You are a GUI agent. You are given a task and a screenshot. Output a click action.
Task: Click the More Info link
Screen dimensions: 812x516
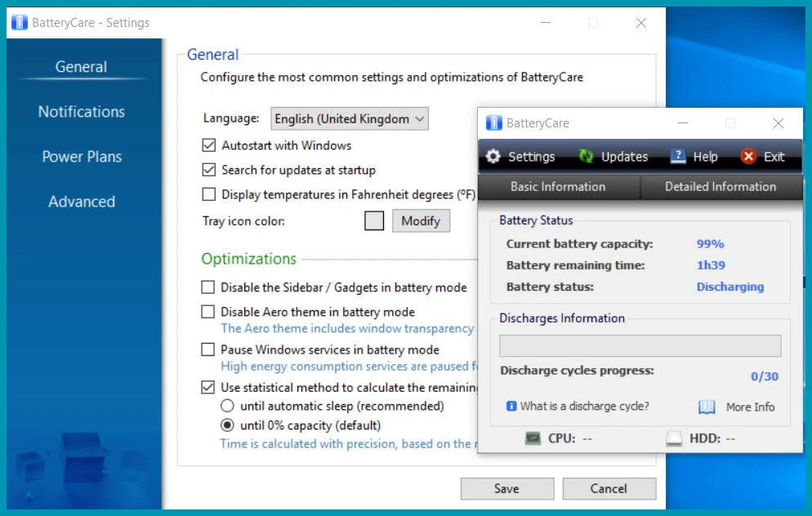point(751,407)
